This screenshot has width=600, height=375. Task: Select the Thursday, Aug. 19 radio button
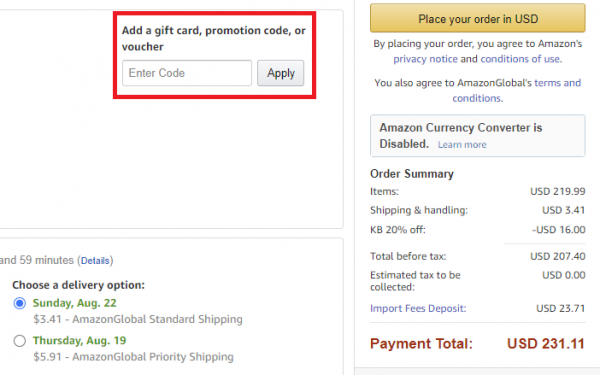pyautogui.click(x=20, y=341)
